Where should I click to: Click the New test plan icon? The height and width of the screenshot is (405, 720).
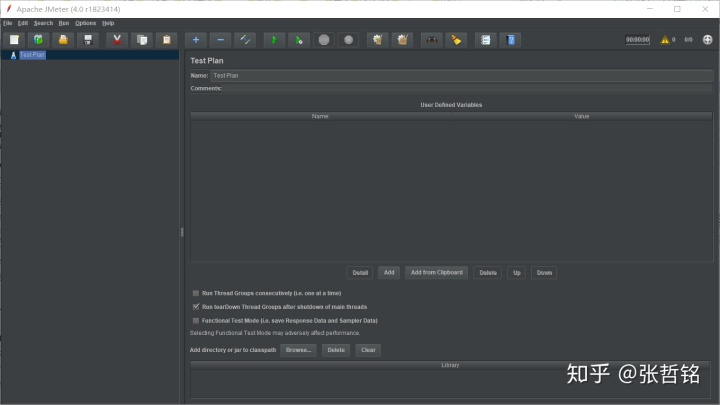pos(14,40)
